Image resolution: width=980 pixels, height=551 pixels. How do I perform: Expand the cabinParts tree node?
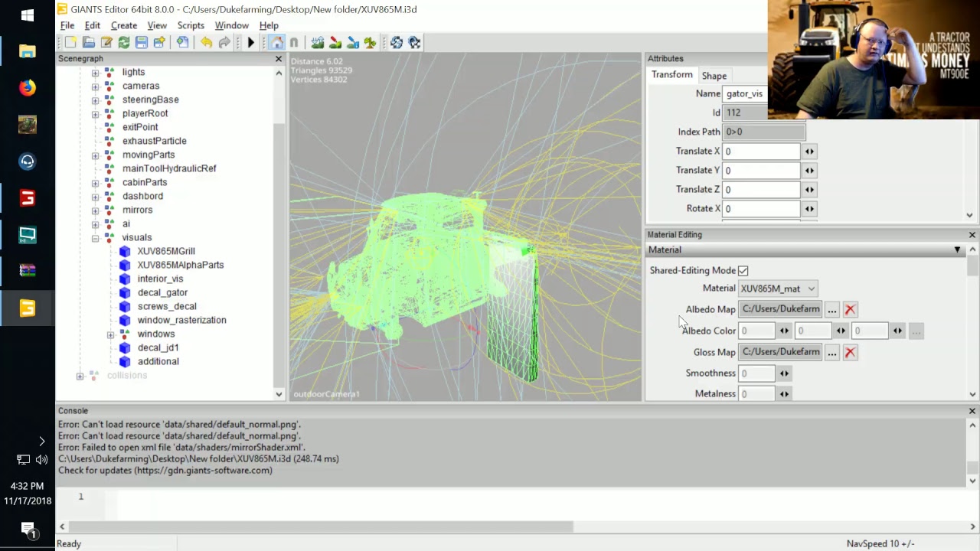click(x=95, y=183)
